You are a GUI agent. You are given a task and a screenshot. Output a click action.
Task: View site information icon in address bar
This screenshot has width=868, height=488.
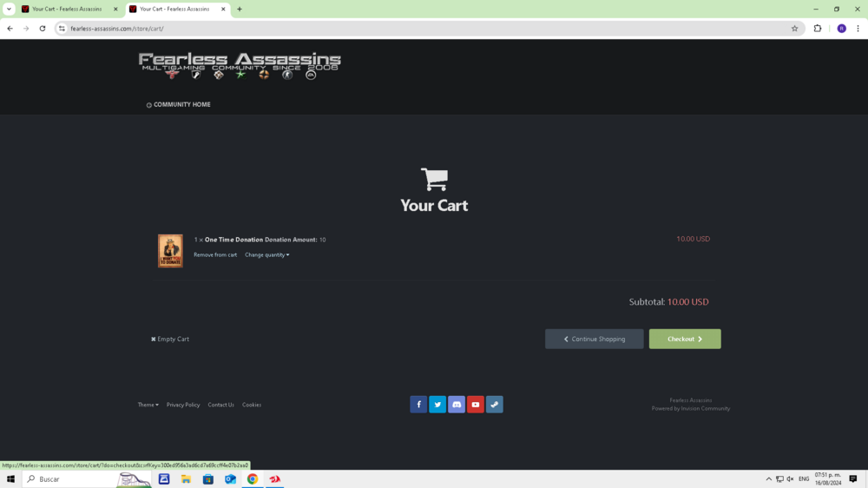(x=62, y=29)
